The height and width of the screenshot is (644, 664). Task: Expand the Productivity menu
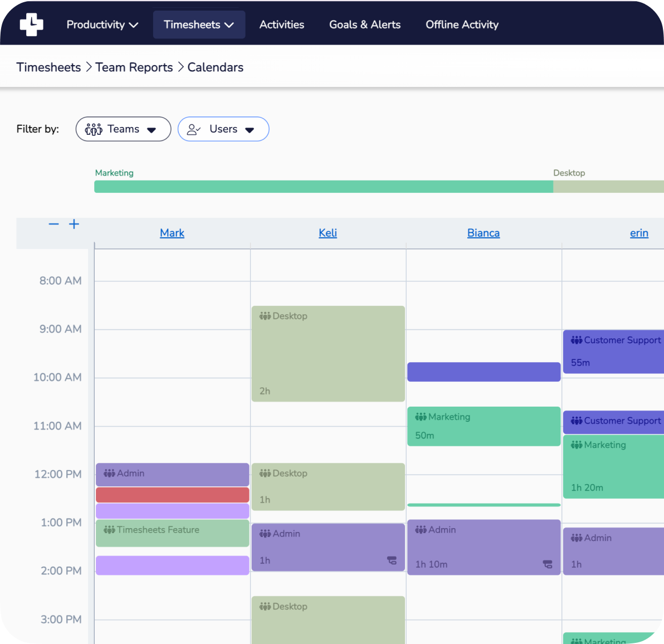click(102, 25)
